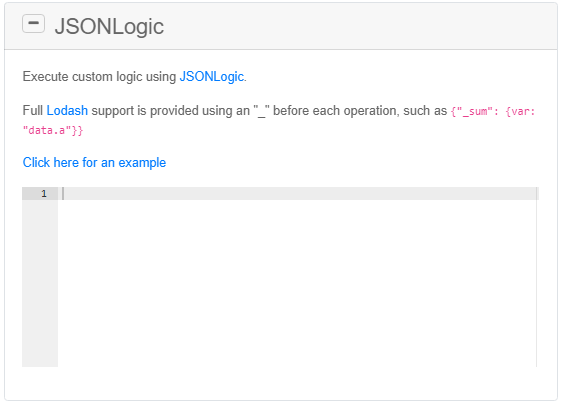This screenshot has height=404, width=562.
Task: Click blank area of the panel header bar
Action: coord(358,26)
